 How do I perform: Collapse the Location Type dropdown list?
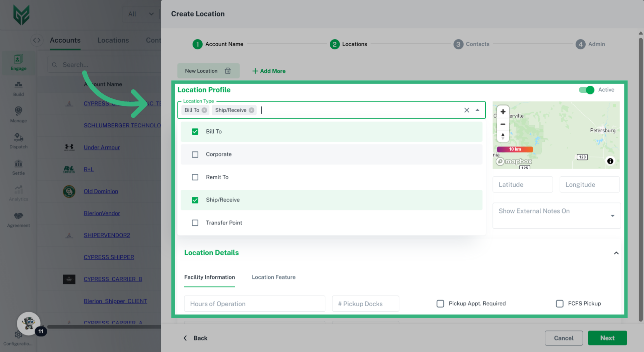coord(477,110)
